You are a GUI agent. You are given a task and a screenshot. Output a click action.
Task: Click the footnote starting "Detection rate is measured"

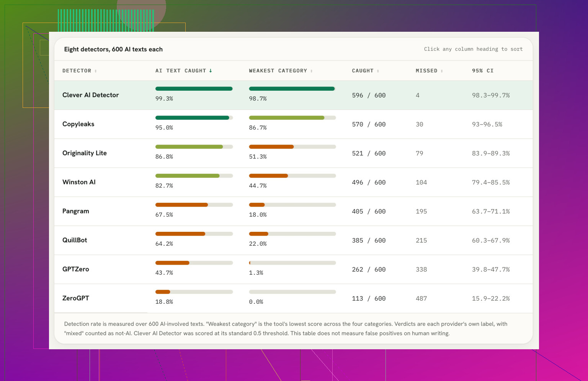(286, 329)
